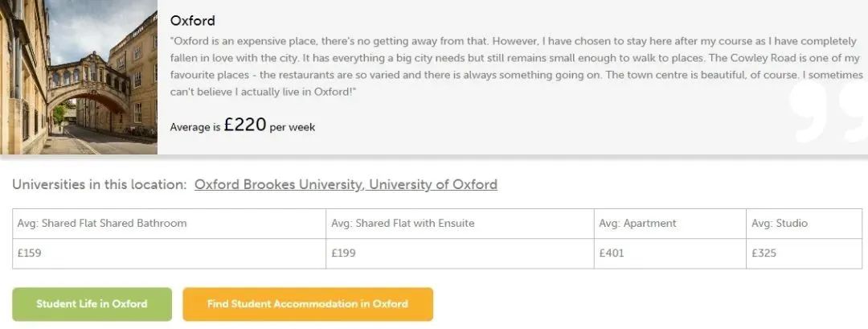Select 'Avg: Shared Flat Shared Bathroom' header cell
Viewport: 868px width, 329px height.
click(102, 223)
